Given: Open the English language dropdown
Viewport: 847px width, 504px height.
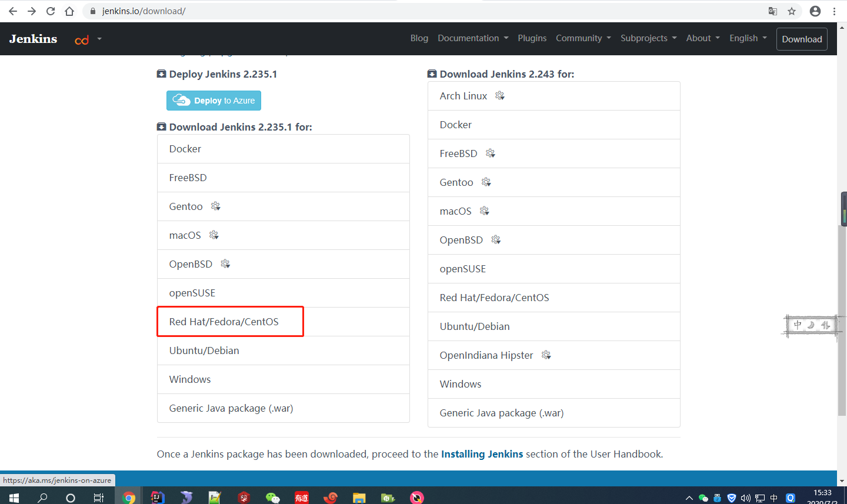Looking at the screenshot, I should click(x=748, y=38).
